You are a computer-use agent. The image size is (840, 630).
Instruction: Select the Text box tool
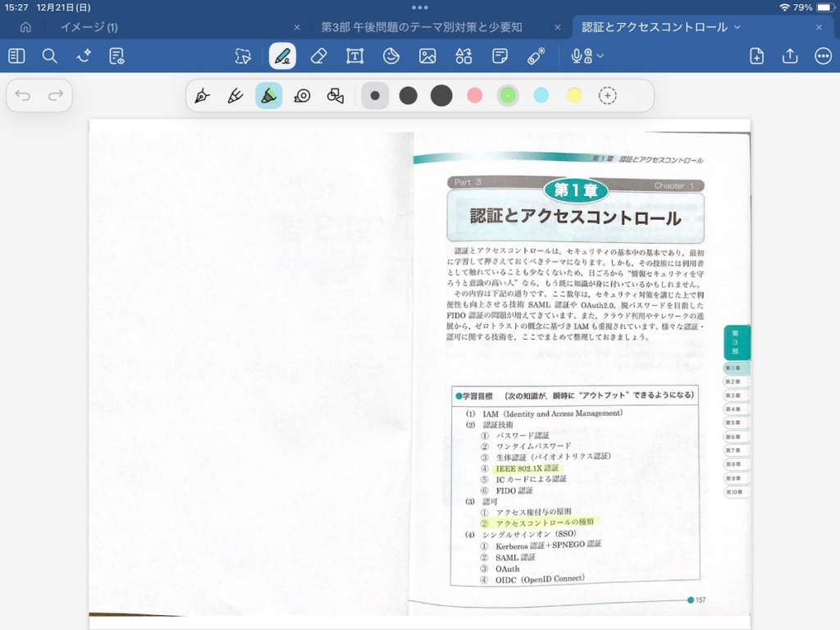point(354,56)
